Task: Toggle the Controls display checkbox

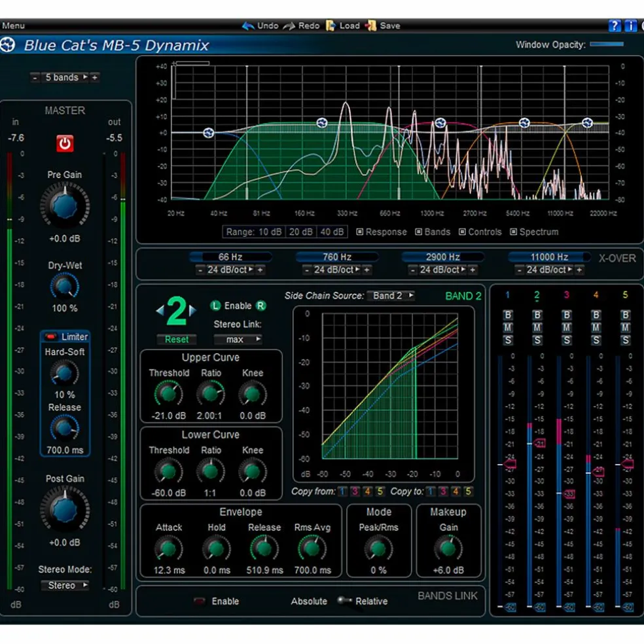Action: coord(462,232)
